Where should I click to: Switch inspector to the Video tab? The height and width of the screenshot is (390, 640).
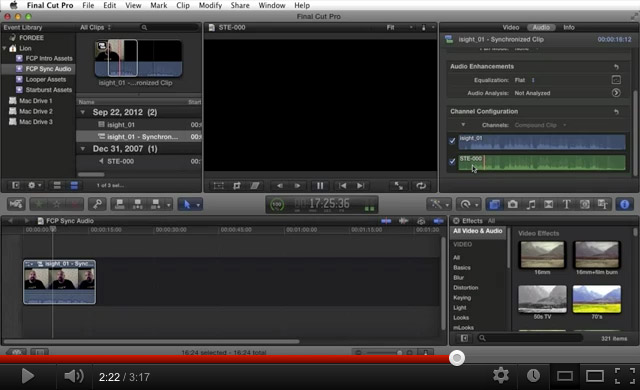511,27
